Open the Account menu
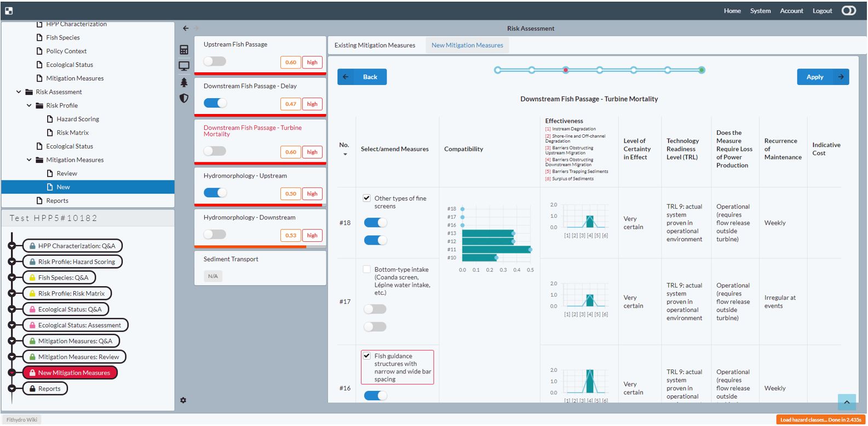 (x=791, y=10)
